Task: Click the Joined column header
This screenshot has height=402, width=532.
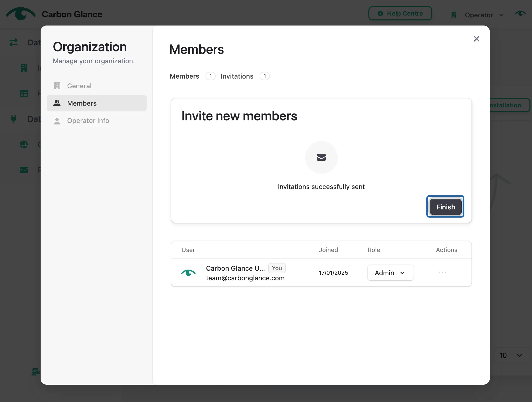Action: [328, 250]
